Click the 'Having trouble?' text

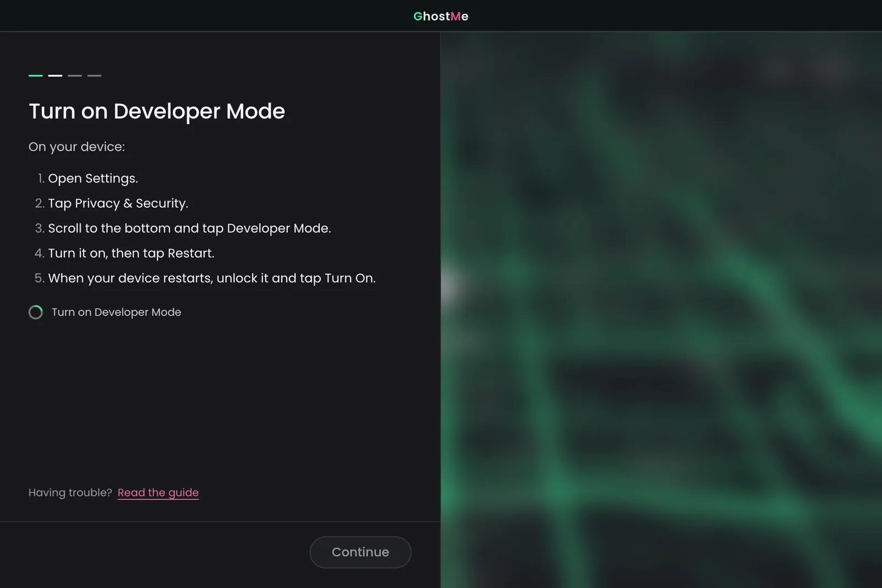pos(71,493)
